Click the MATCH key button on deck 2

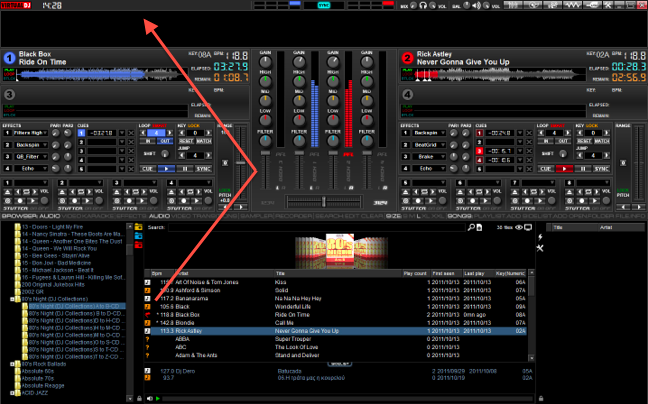[x=602, y=141]
